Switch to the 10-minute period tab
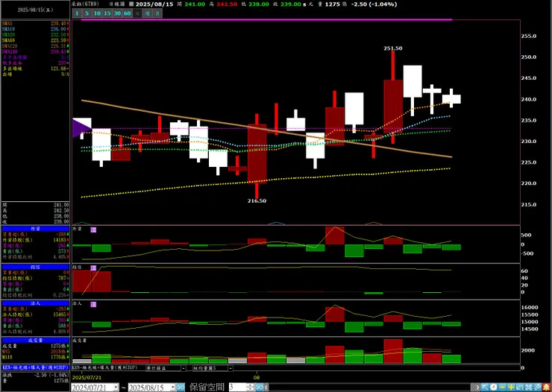The image size is (552, 392). [x=97, y=13]
